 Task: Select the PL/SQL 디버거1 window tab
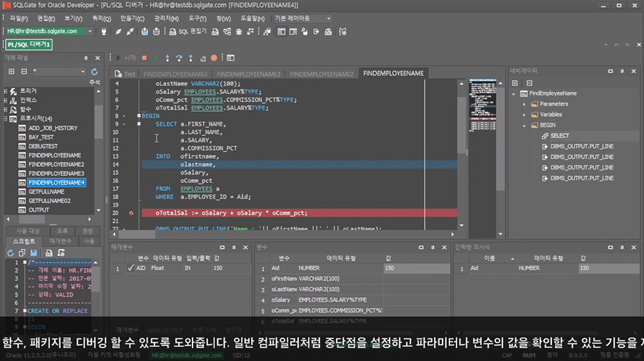pos(29,44)
